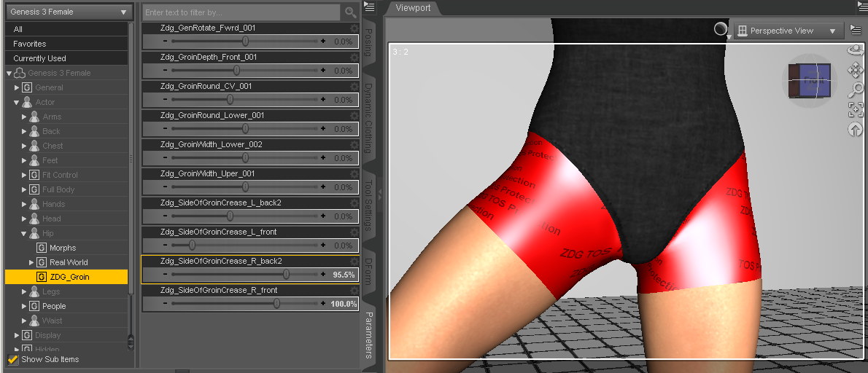The image size is (868, 373).
Task: Select the Fit Control tree item
Action: coord(60,175)
